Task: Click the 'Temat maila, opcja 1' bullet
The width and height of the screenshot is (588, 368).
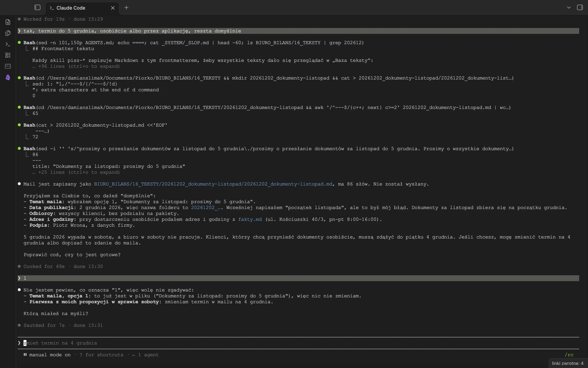Action: [192, 296]
